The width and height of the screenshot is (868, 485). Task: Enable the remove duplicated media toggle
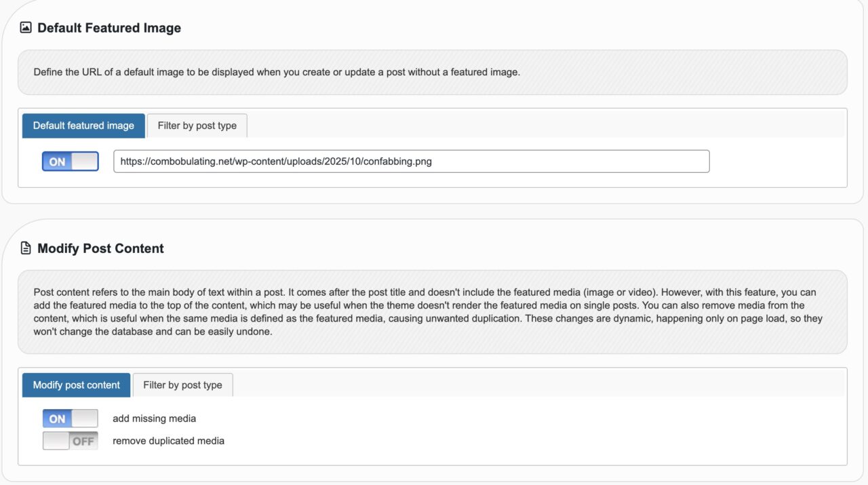[x=71, y=441]
